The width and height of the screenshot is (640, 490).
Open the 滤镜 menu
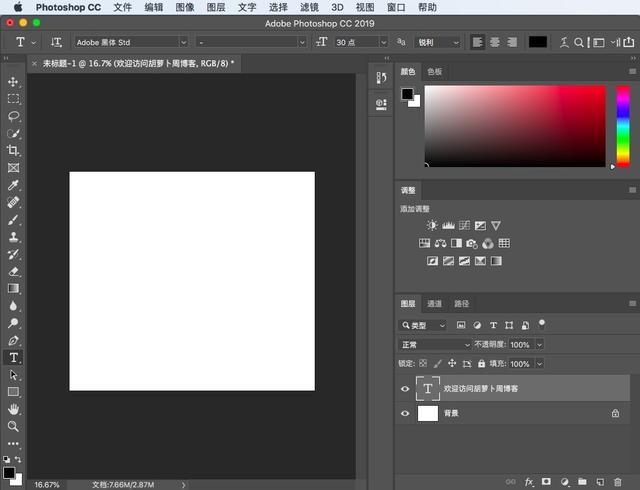[309, 7]
